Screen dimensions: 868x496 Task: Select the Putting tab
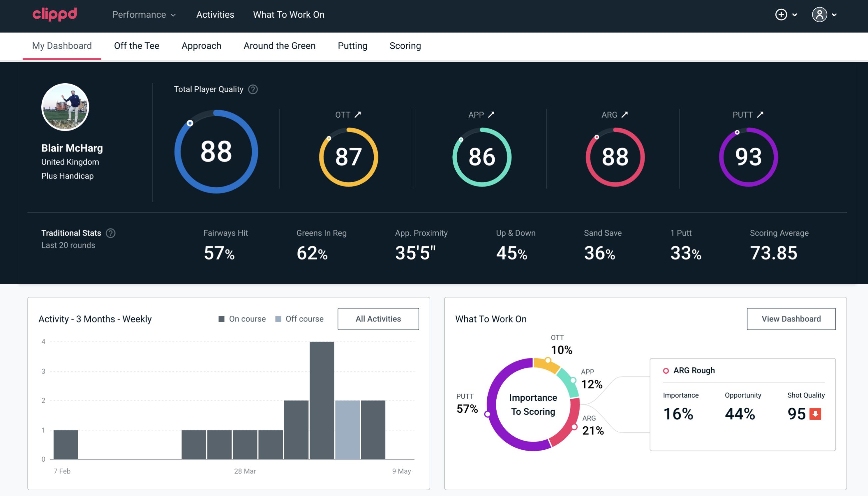pos(352,46)
